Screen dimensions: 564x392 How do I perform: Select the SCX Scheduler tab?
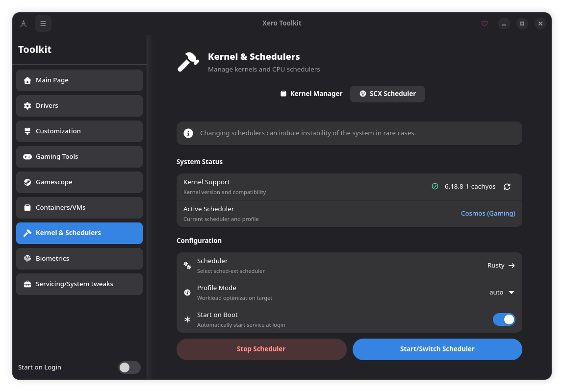(x=387, y=94)
